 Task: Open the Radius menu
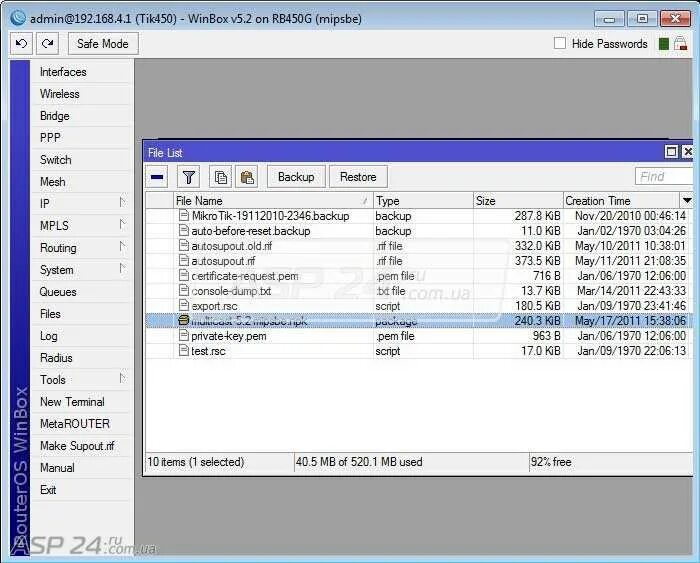pos(81,358)
